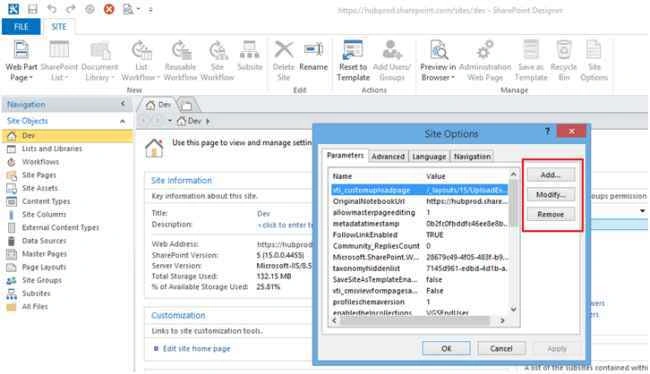The height and width of the screenshot is (374, 650).
Task: Click the house icon beside site description
Action: coord(154,148)
